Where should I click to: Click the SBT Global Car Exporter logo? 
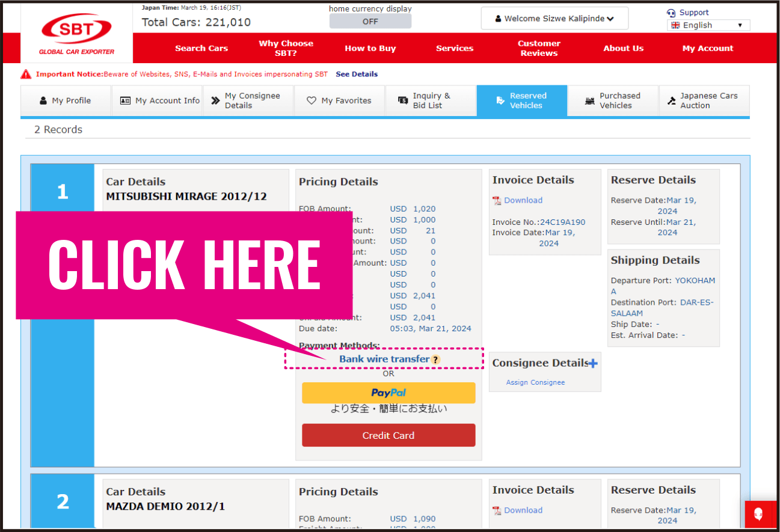tap(76, 34)
